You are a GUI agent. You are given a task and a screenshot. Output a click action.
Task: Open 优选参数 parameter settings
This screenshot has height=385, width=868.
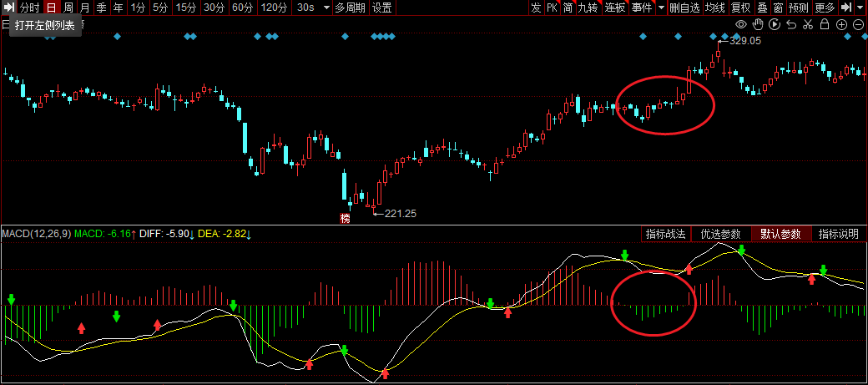coord(720,234)
